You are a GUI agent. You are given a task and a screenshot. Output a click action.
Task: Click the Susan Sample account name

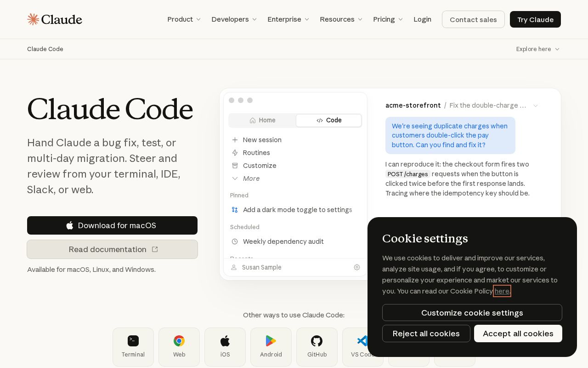(x=262, y=267)
